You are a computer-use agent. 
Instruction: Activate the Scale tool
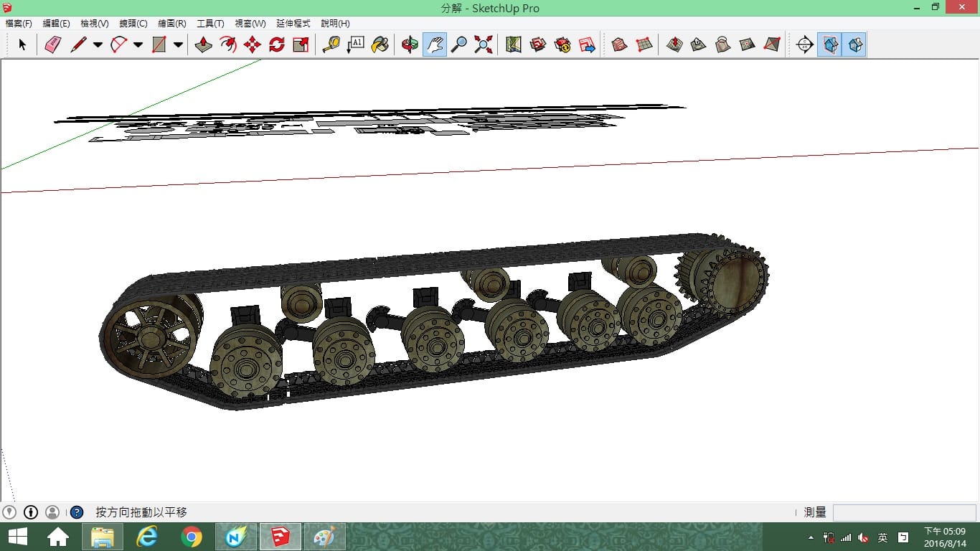tap(301, 44)
